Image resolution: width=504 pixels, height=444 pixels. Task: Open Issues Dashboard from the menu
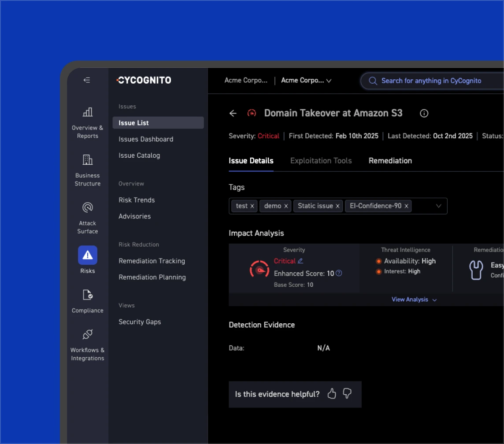(x=146, y=139)
